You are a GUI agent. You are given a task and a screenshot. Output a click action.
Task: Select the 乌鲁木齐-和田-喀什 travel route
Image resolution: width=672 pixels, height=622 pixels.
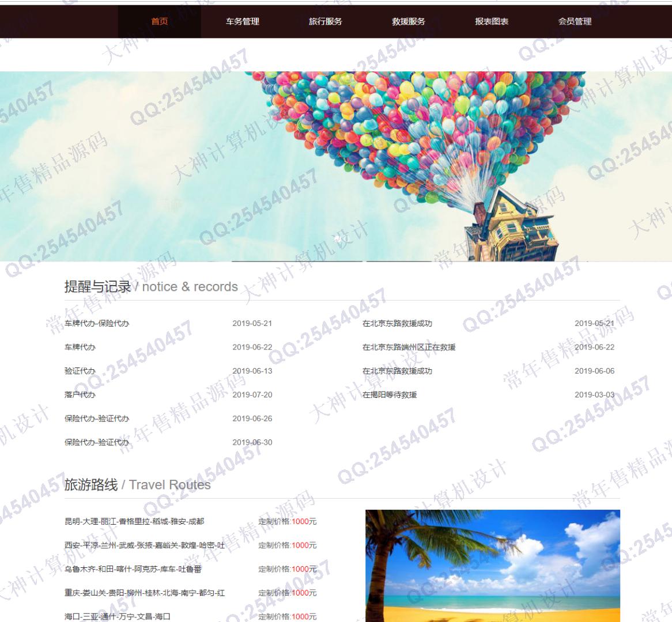(x=133, y=569)
